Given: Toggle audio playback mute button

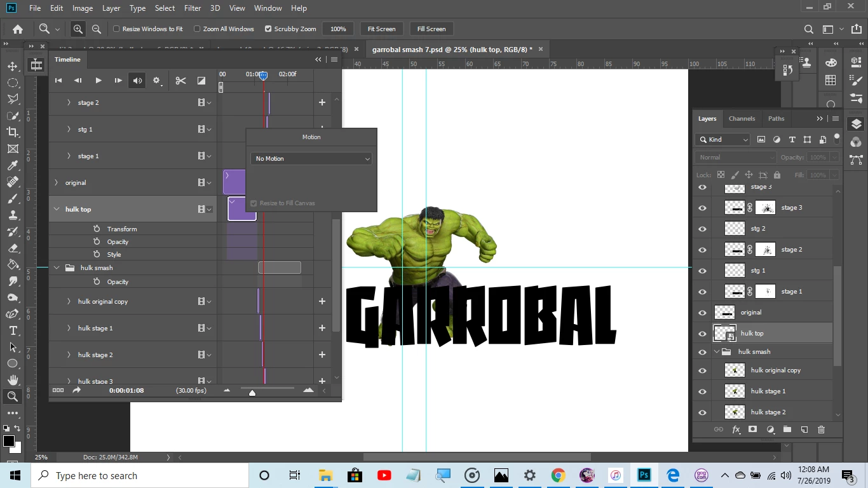Looking at the screenshot, I should (137, 80).
